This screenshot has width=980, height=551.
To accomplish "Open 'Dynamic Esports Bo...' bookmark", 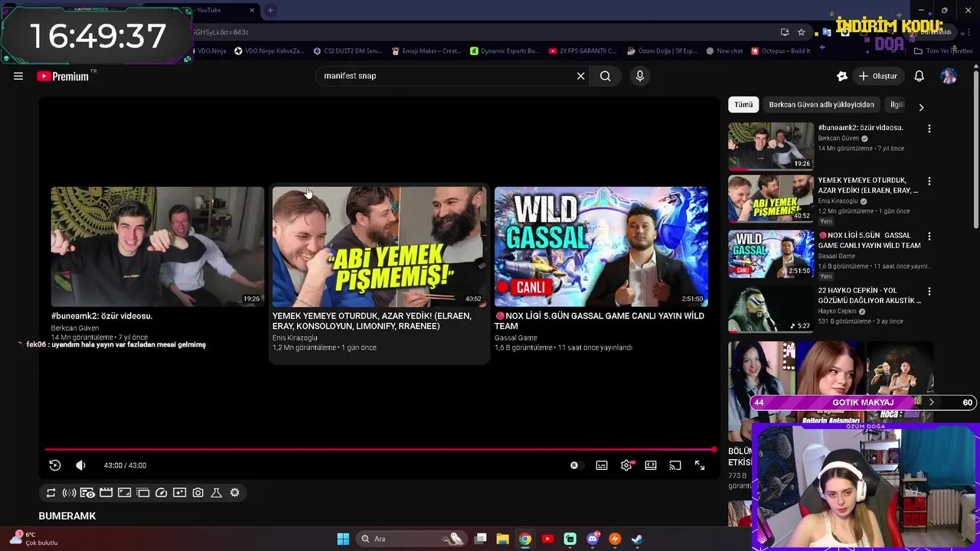I will 505,51.
